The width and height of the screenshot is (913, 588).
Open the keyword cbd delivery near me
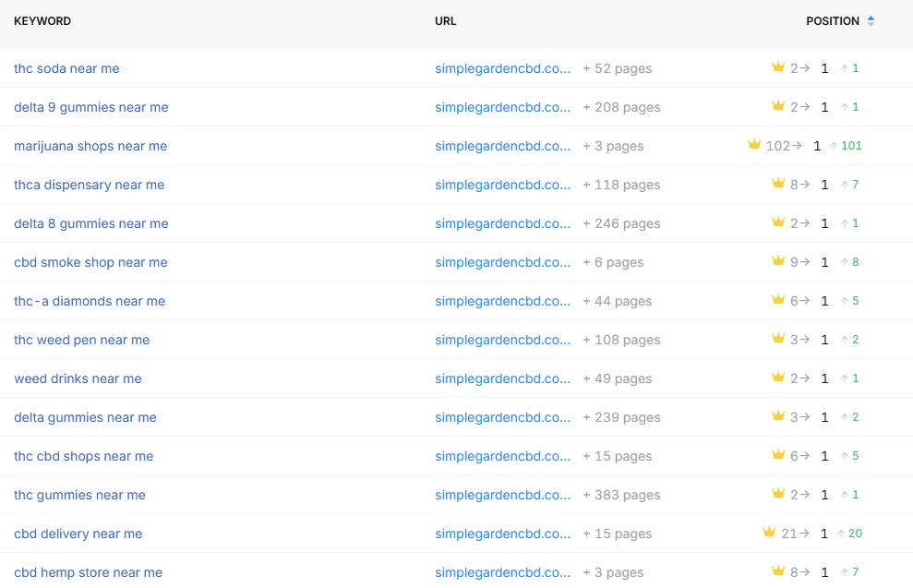click(78, 534)
